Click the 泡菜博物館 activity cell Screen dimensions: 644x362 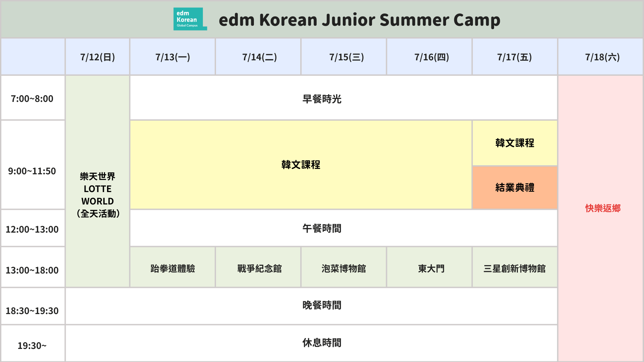click(344, 268)
